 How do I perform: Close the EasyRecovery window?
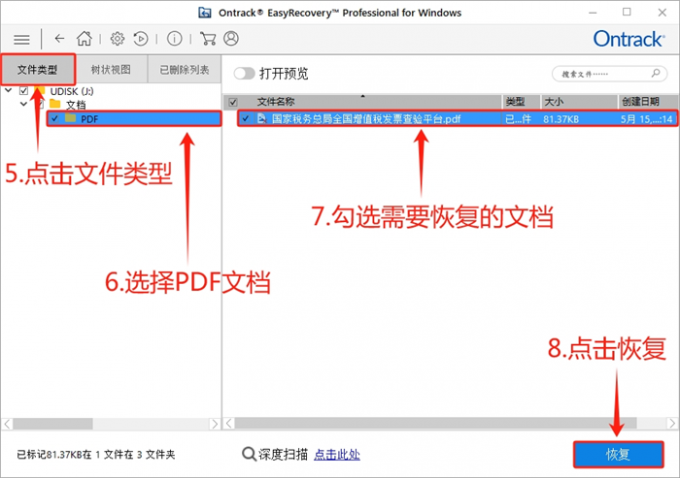click(x=662, y=13)
